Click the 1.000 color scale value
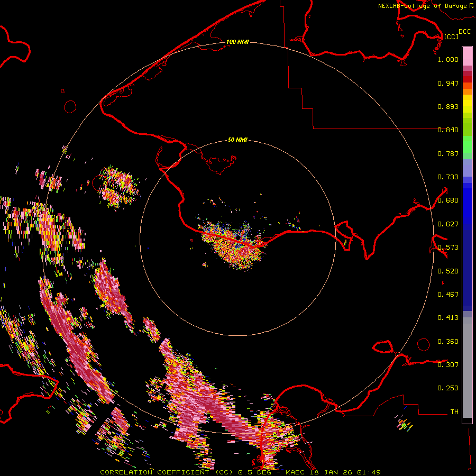Image resolution: width=476 pixels, height=476 pixels. point(448,59)
